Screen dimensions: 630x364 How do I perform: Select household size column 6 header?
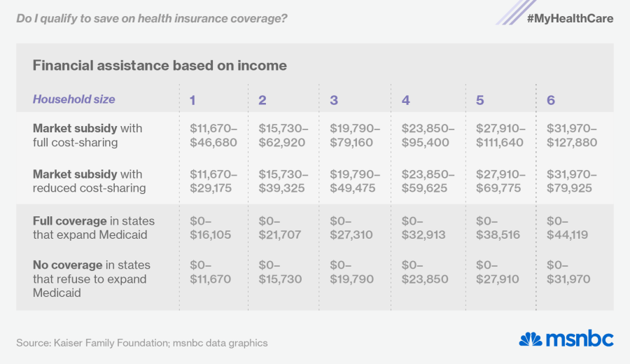pos(551,100)
